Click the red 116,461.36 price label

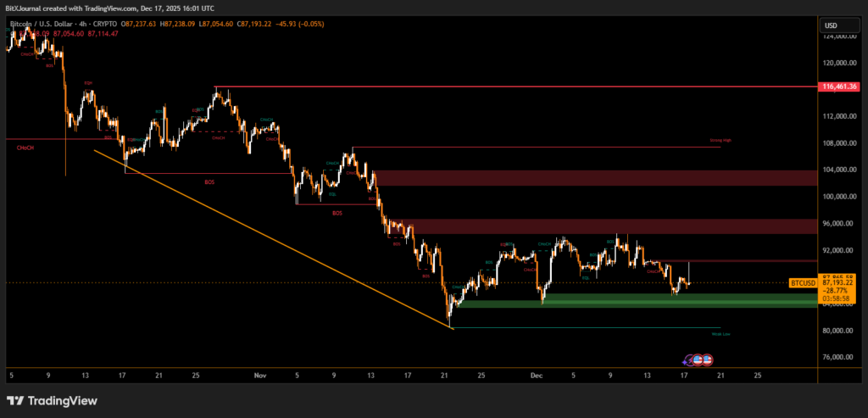pos(840,86)
